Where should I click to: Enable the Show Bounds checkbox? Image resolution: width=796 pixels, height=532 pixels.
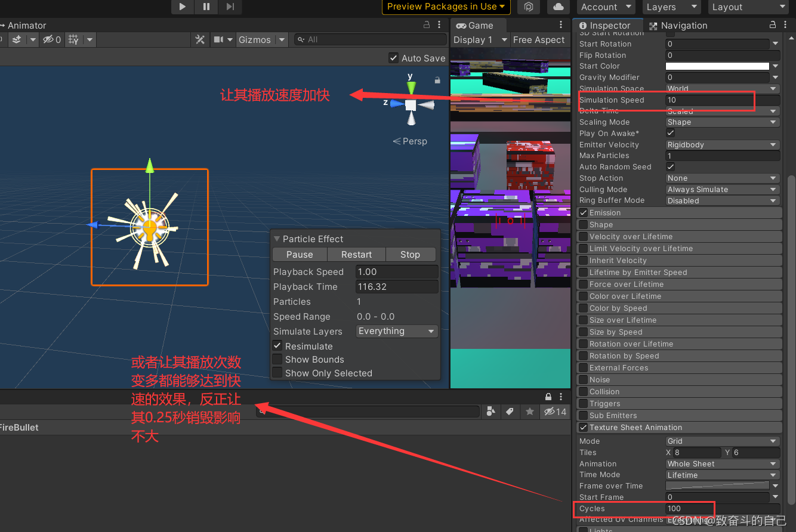pos(277,360)
